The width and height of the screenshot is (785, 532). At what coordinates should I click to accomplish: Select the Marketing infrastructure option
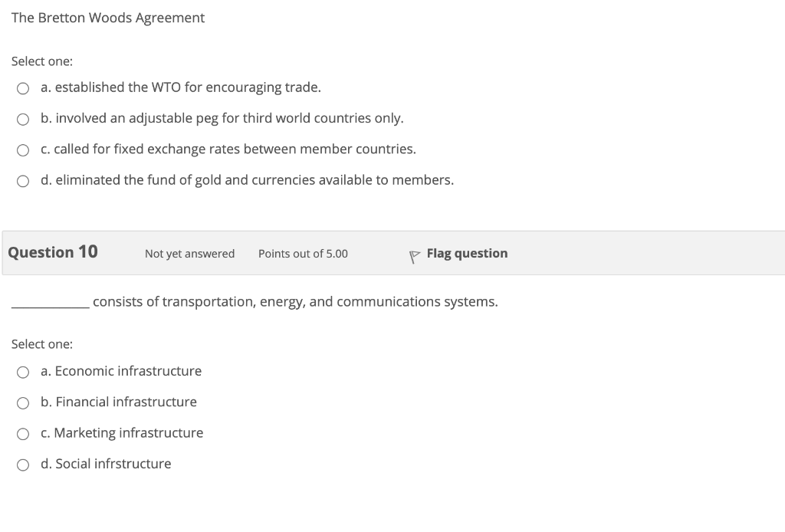click(23, 433)
